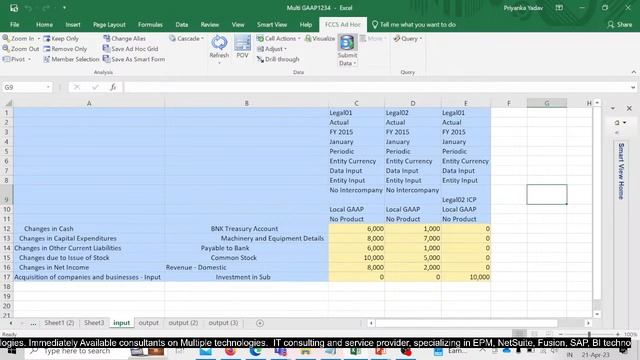This screenshot has height=360, width=640.
Task: Click the zoom slider in status bar
Action: (x=589, y=334)
